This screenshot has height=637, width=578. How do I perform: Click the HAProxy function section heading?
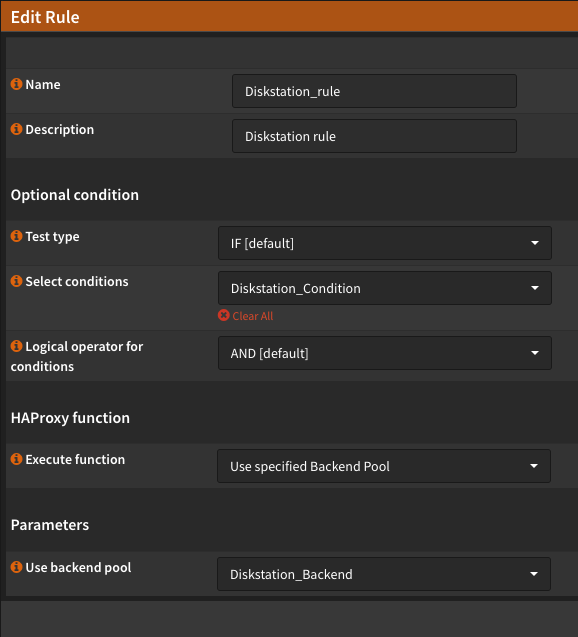coord(70,418)
